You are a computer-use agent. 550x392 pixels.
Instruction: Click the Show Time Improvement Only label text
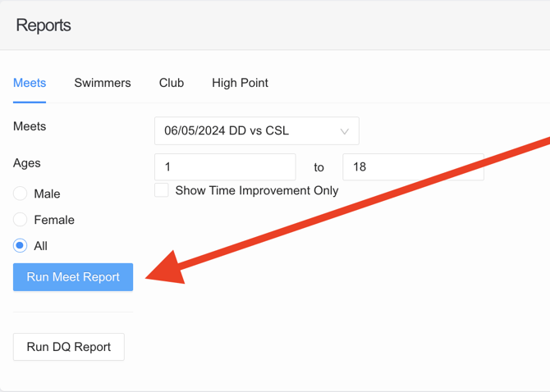257,190
